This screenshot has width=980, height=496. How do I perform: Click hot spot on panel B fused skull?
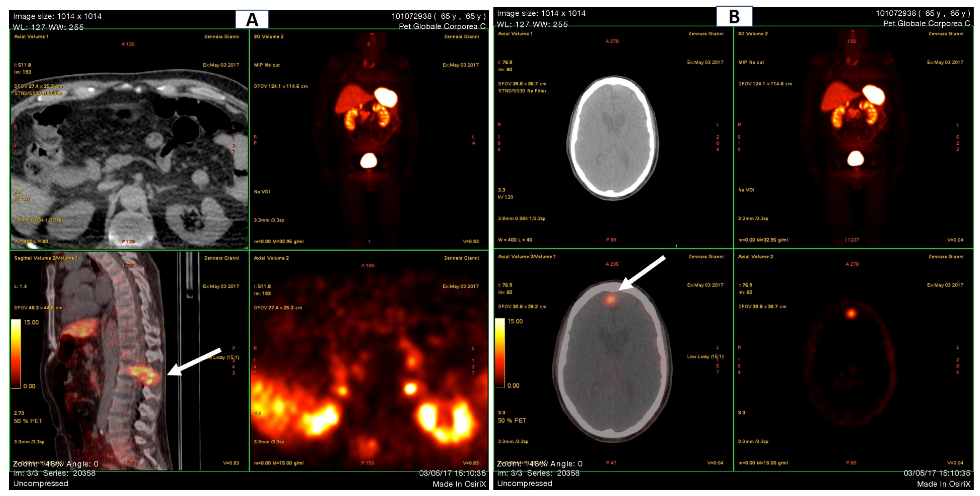[x=610, y=299]
